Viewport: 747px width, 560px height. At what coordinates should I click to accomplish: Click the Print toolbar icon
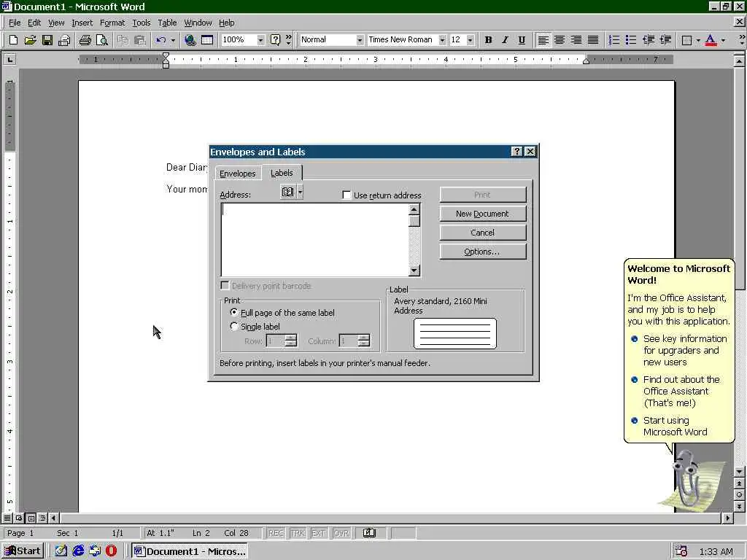[x=85, y=40]
